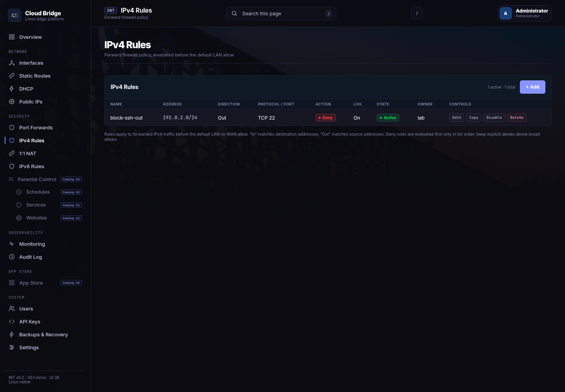
Task: Click the INT badge in header
Action: pos(111,11)
